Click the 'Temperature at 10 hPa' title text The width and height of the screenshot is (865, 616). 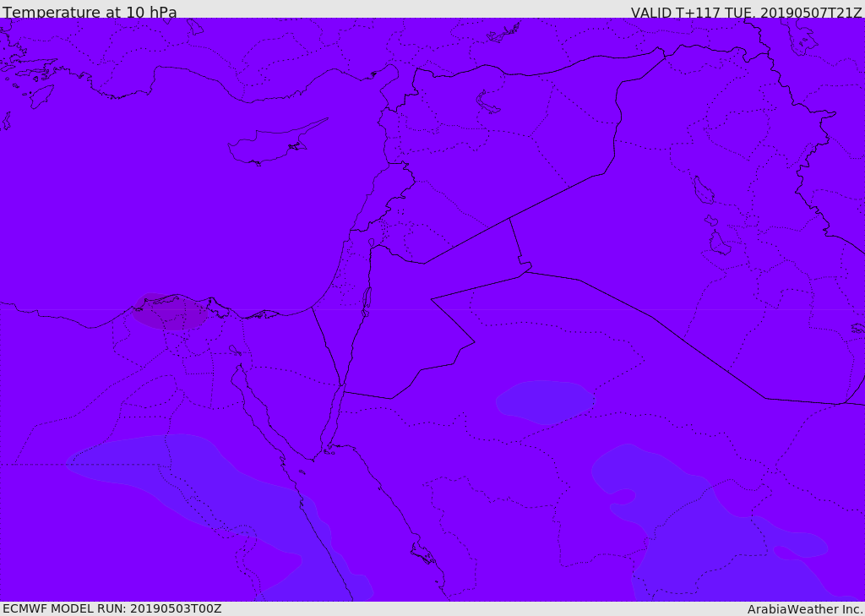tap(90, 12)
